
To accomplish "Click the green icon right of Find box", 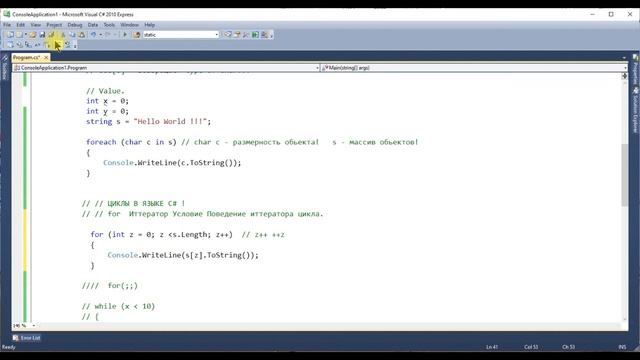I will click(256, 35).
